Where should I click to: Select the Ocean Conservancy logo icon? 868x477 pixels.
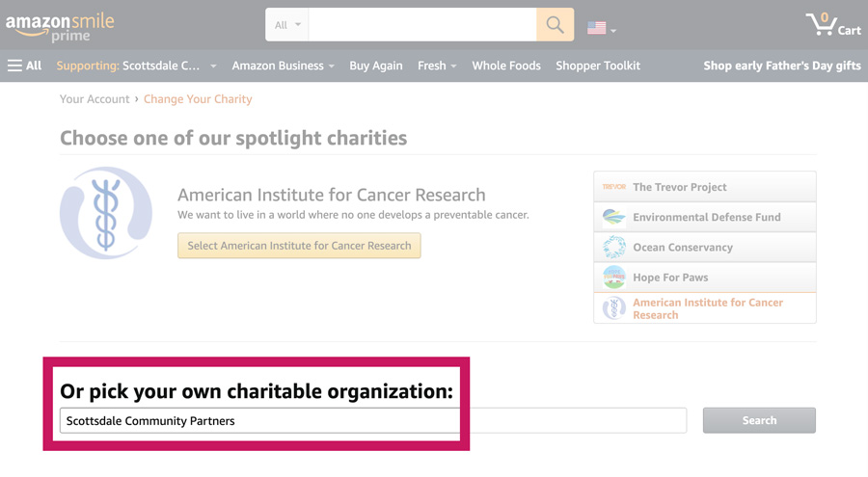pos(614,248)
